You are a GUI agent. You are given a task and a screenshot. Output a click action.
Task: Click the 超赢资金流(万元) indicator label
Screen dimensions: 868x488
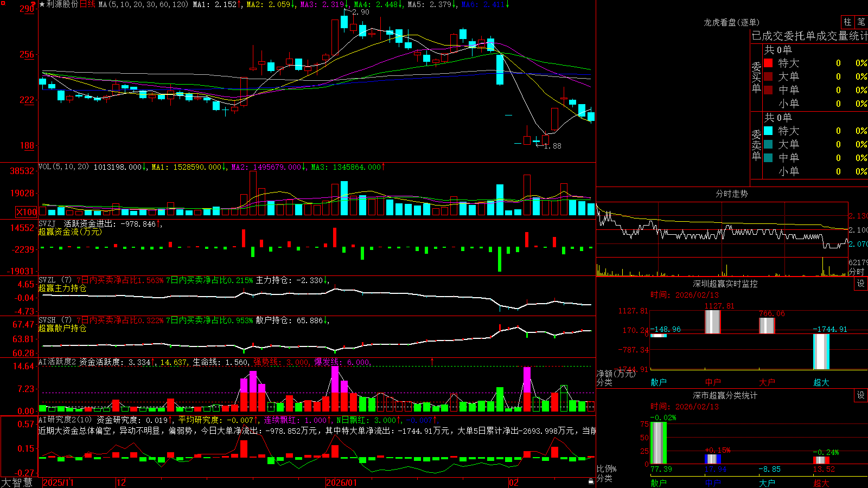pyautogui.click(x=70, y=232)
